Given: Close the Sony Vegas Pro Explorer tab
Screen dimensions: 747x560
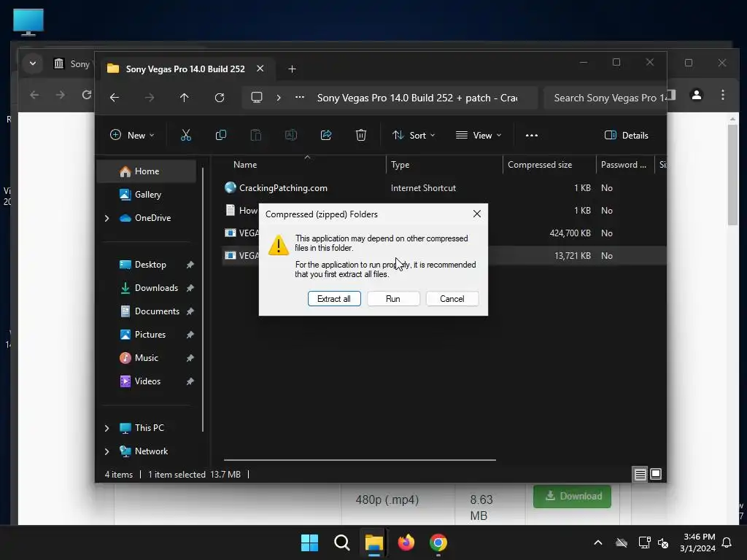Looking at the screenshot, I should (260, 69).
